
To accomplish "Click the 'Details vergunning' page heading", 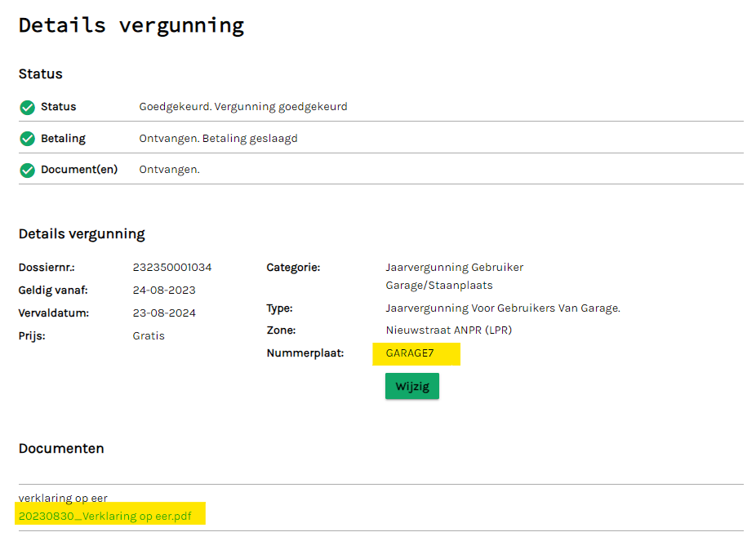I will tap(130, 25).
